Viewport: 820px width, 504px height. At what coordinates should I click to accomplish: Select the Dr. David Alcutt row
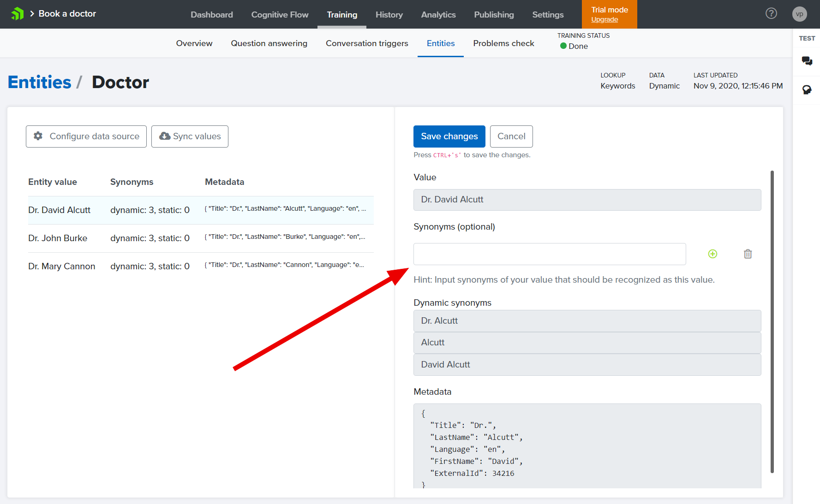point(201,210)
